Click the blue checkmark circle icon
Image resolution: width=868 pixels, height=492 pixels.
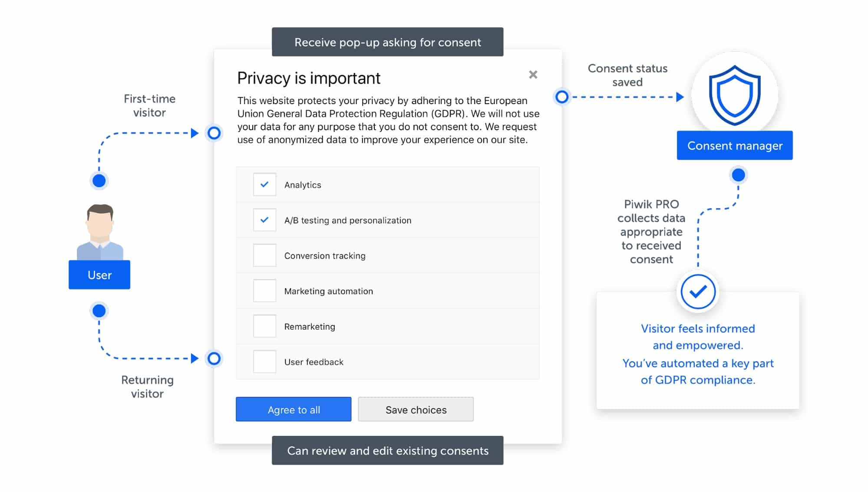pos(698,292)
